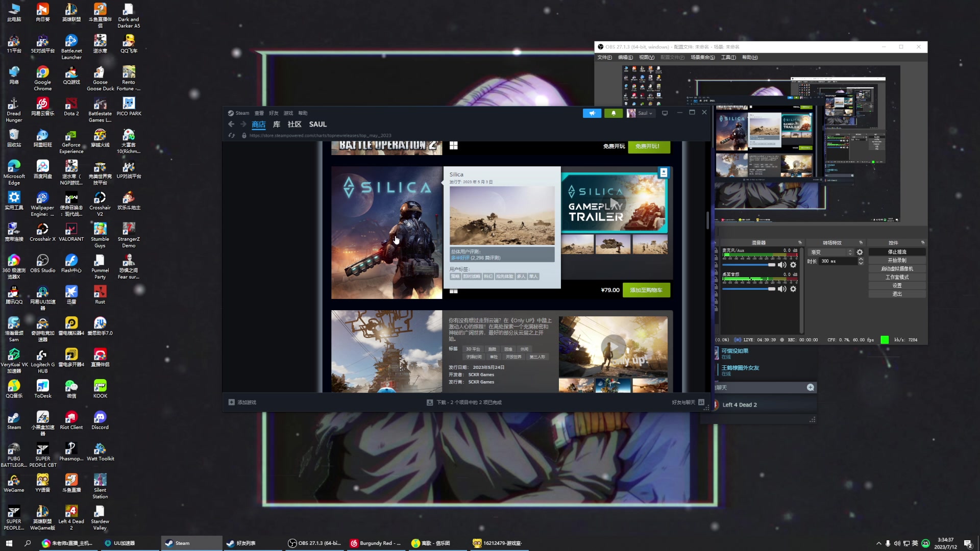Click Steam forward navigation arrow
The height and width of the screenshot is (551, 980).
pyautogui.click(x=243, y=124)
